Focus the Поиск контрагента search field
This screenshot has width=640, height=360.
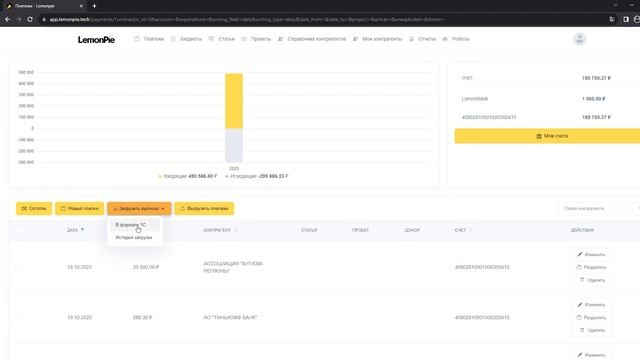point(594,209)
